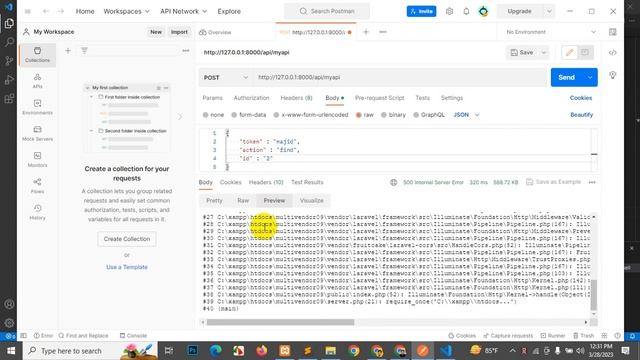Click the horizontal scrollbar in response preview

point(280,322)
